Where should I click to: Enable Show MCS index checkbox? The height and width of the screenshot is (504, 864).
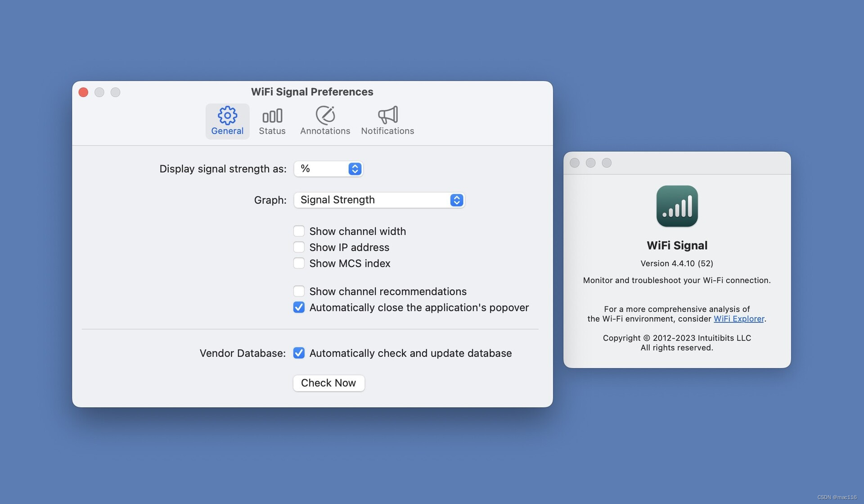[x=299, y=263]
